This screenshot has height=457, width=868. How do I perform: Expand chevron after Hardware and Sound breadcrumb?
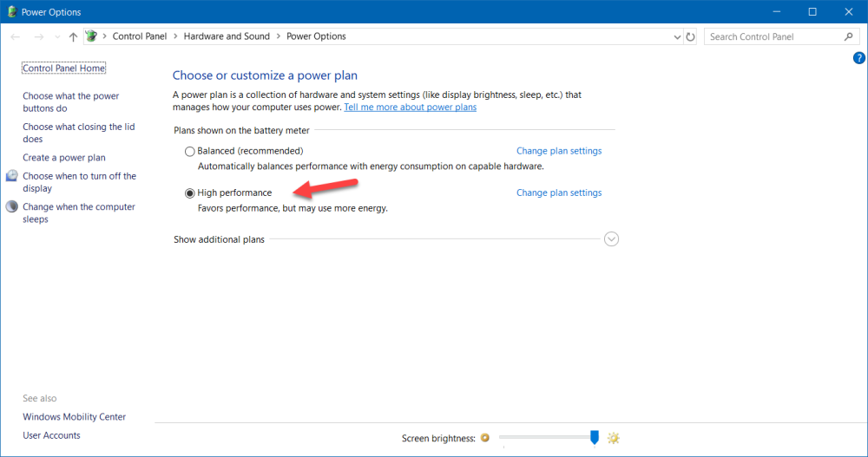(279, 36)
